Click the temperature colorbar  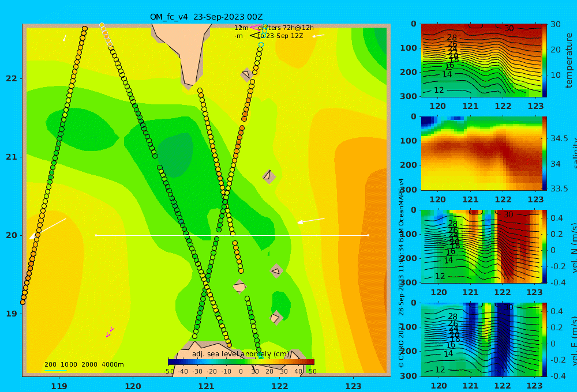[x=544, y=61]
